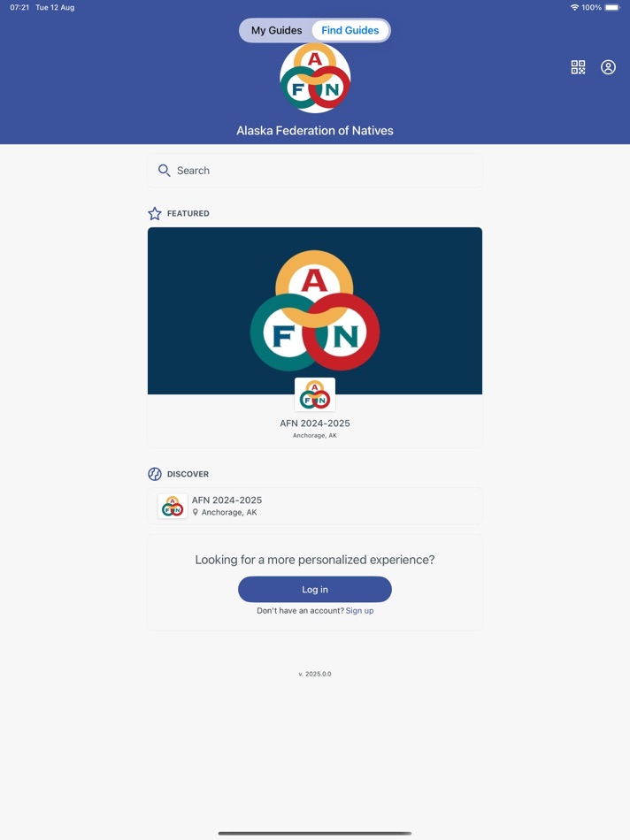Select the Find Guides tab
The image size is (630, 840).
(350, 30)
